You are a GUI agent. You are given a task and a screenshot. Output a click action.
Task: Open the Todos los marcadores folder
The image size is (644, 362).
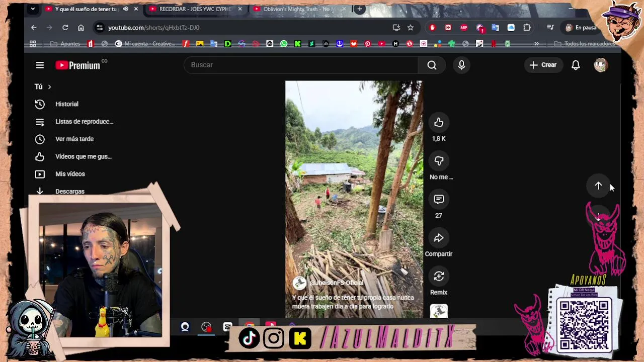(585, 44)
